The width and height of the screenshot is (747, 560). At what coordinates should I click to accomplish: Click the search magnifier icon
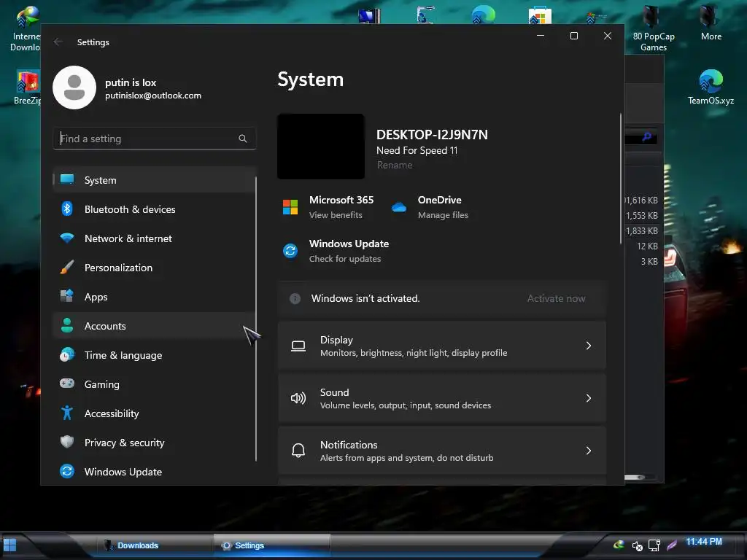pos(242,139)
